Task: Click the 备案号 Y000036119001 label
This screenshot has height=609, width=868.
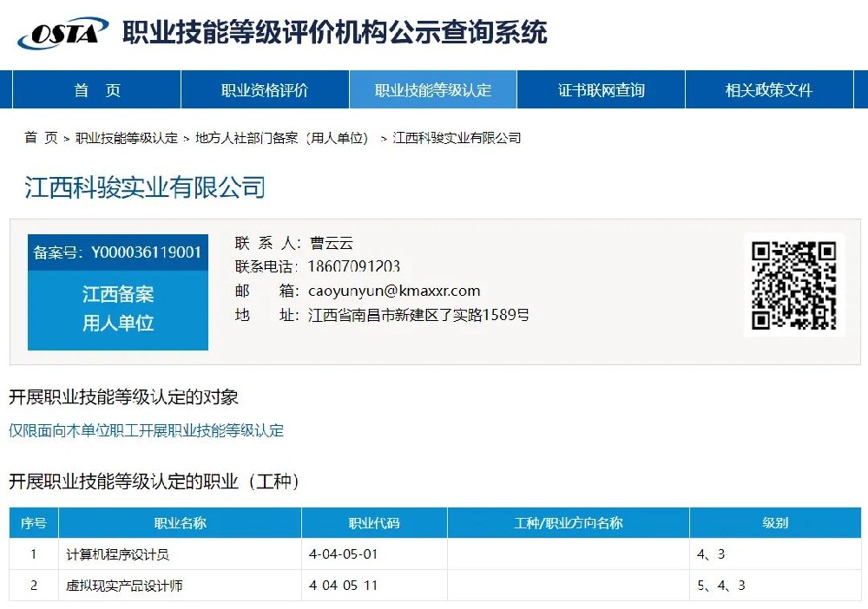Action: (118, 252)
